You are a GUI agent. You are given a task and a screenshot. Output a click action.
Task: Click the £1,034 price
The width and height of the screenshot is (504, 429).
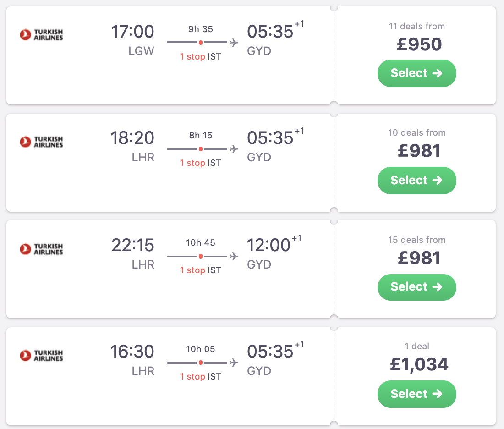coord(419,364)
